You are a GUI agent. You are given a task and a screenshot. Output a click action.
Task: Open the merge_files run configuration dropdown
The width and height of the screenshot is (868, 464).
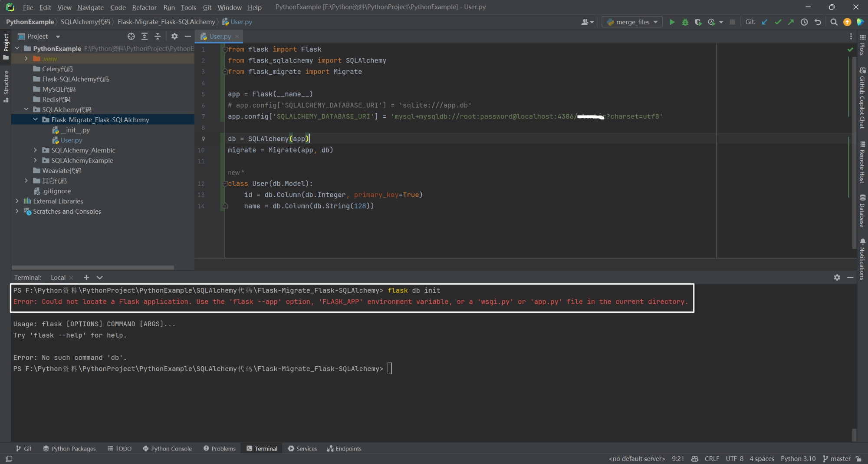[x=655, y=22]
